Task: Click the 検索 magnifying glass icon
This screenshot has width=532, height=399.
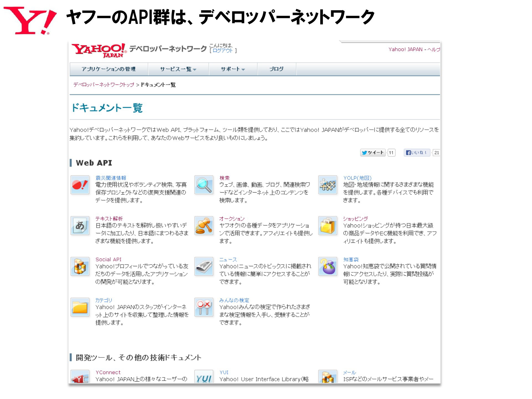Action: pyautogui.click(x=204, y=185)
